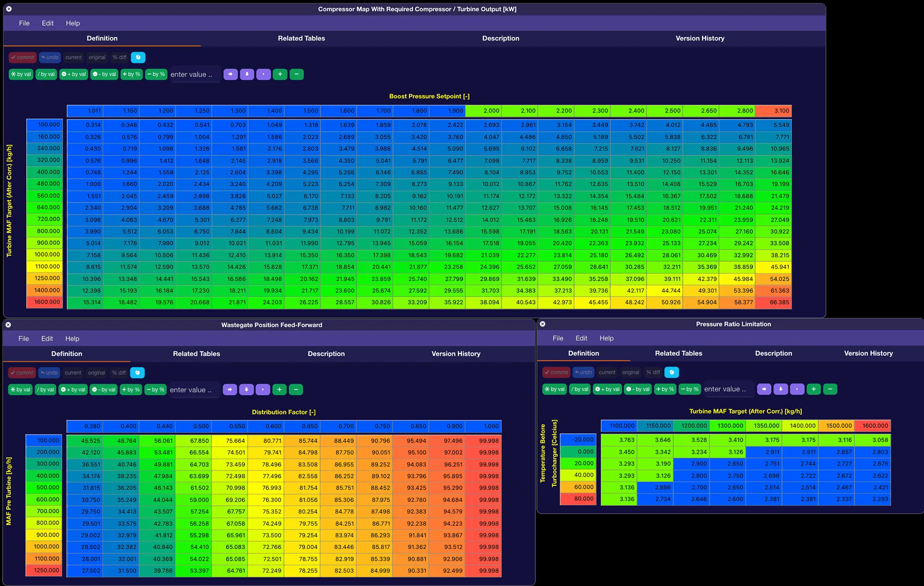This screenshot has height=586, width=924.
Task: Toggle '% diff' view in Pressure Ratio Limitation window
Action: (653, 372)
